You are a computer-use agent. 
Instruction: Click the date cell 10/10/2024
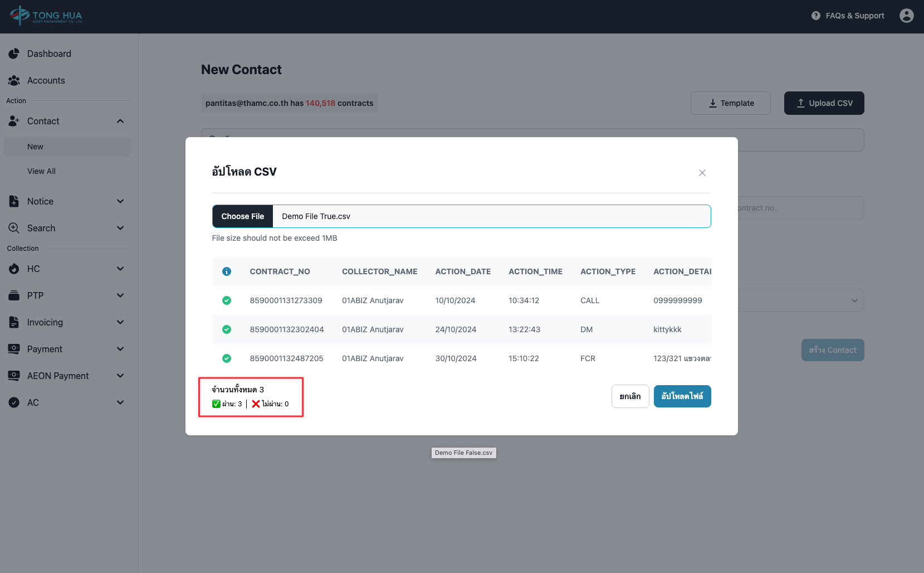pyautogui.click(x=455, y=300)
